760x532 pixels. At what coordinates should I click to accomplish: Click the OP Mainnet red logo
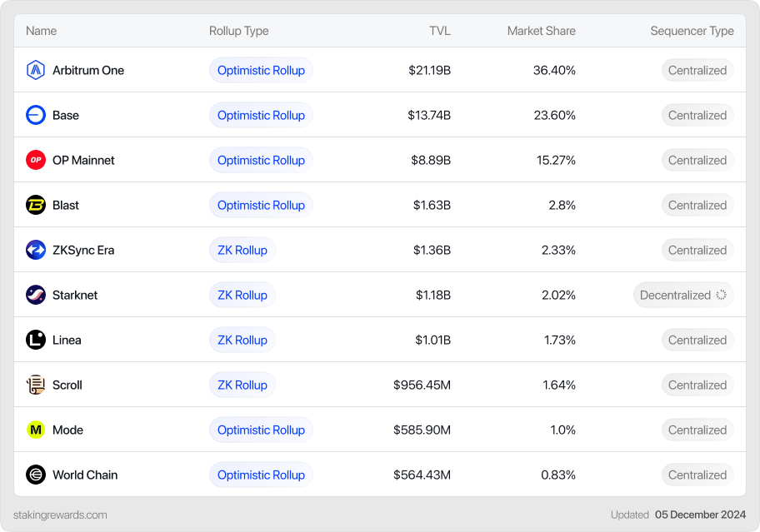[x=35, y=160]
